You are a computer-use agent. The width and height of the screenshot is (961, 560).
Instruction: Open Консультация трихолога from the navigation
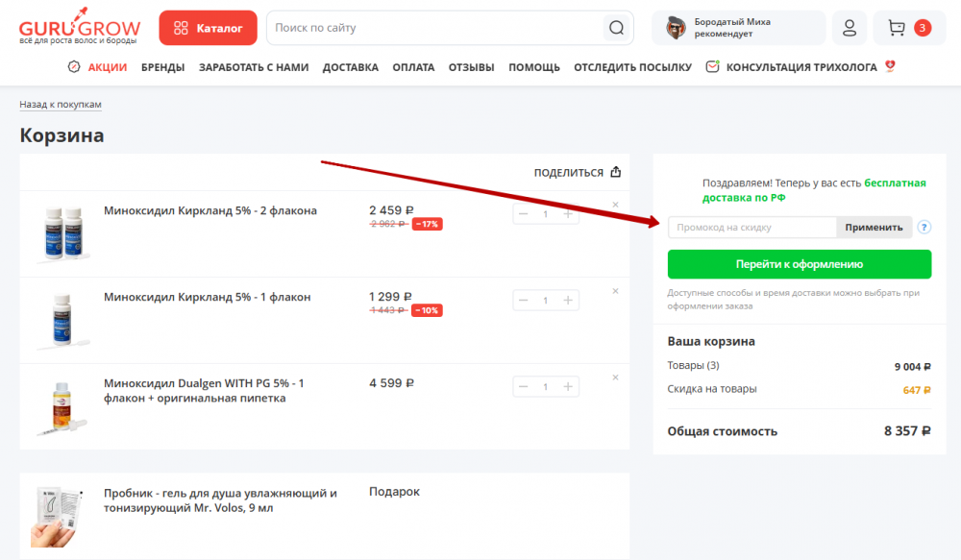tap(801, 67)
